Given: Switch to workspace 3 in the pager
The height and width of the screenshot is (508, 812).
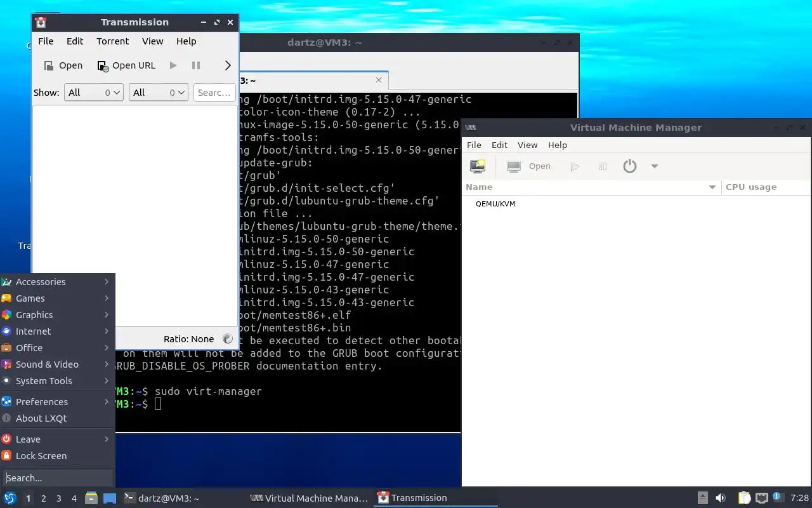Looking at the screenshot, I should pos(58,498).
